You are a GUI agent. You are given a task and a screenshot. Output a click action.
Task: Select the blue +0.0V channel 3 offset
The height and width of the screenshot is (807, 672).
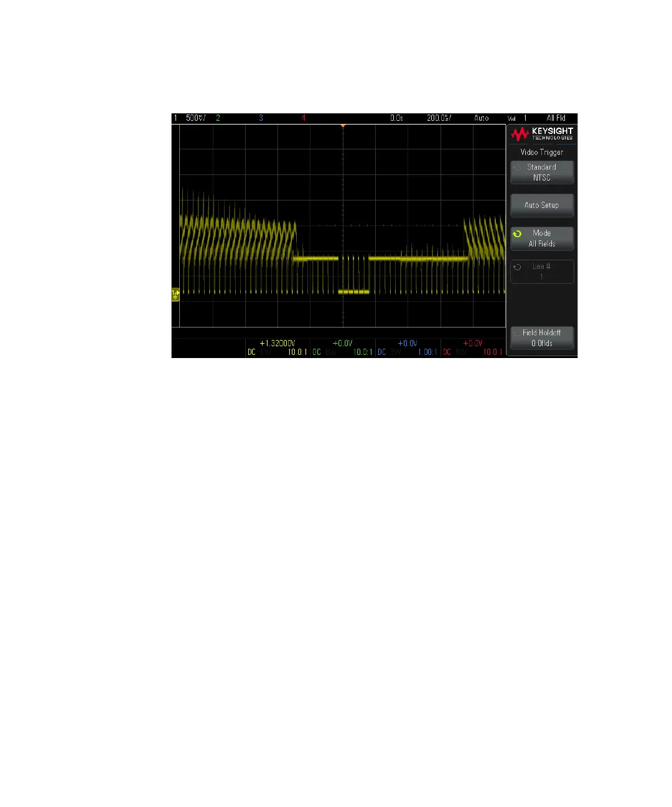408,343
